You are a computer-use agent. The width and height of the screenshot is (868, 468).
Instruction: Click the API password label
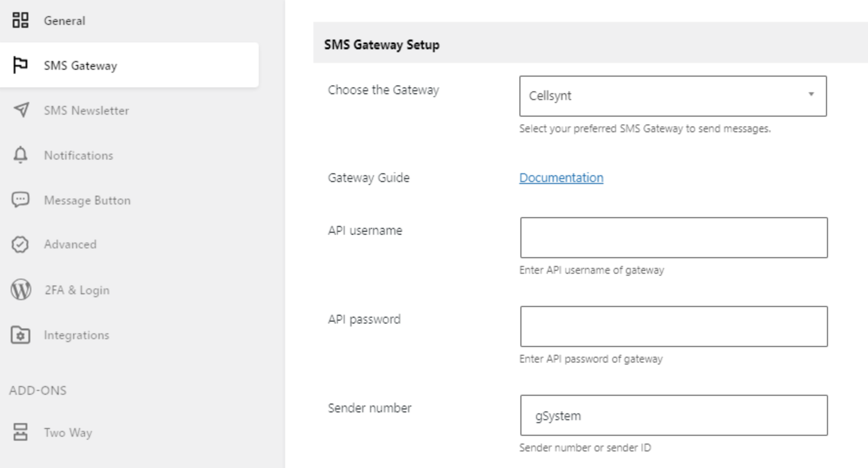click(x=364, y=320)
